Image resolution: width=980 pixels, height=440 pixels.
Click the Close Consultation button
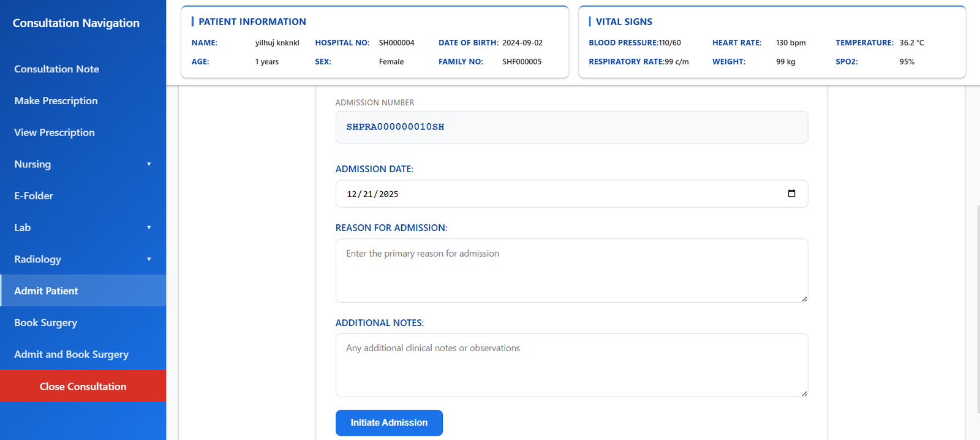tap(83, 386)
